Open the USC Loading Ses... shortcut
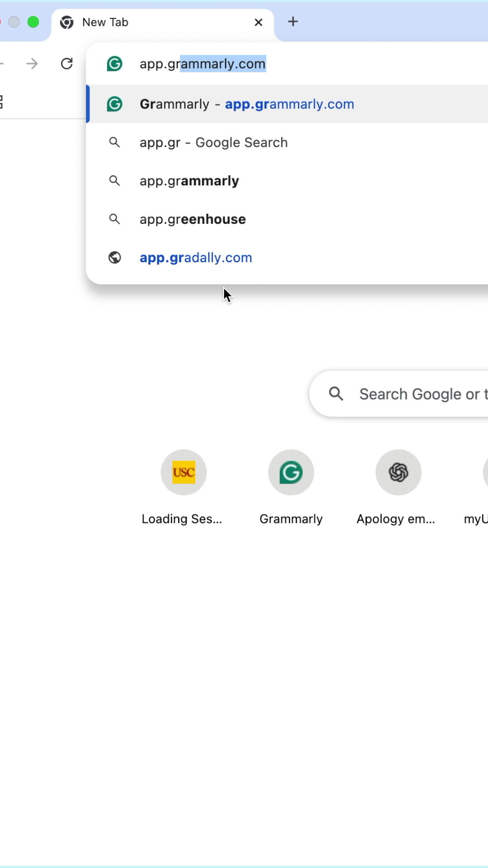488x868 pixels. (183, 473)
